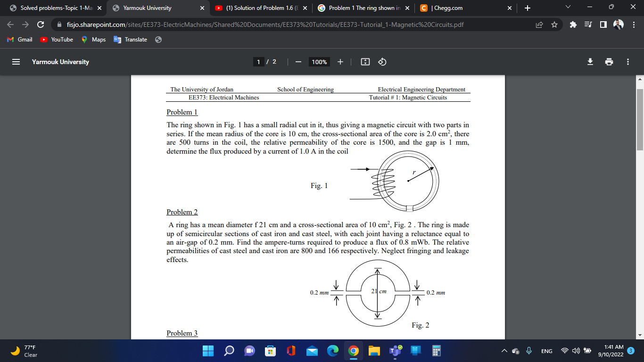Click the fit to page icon
The image size is (644, 362).
click(365, 62)
